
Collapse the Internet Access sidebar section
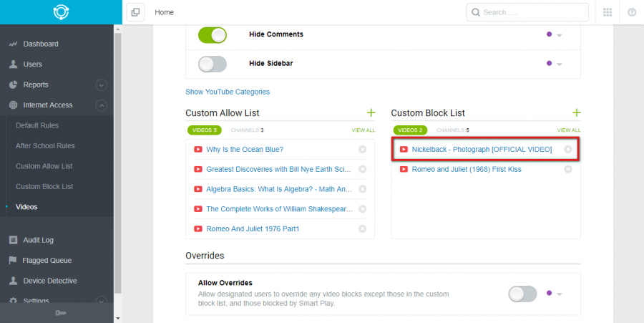[101, 105]
